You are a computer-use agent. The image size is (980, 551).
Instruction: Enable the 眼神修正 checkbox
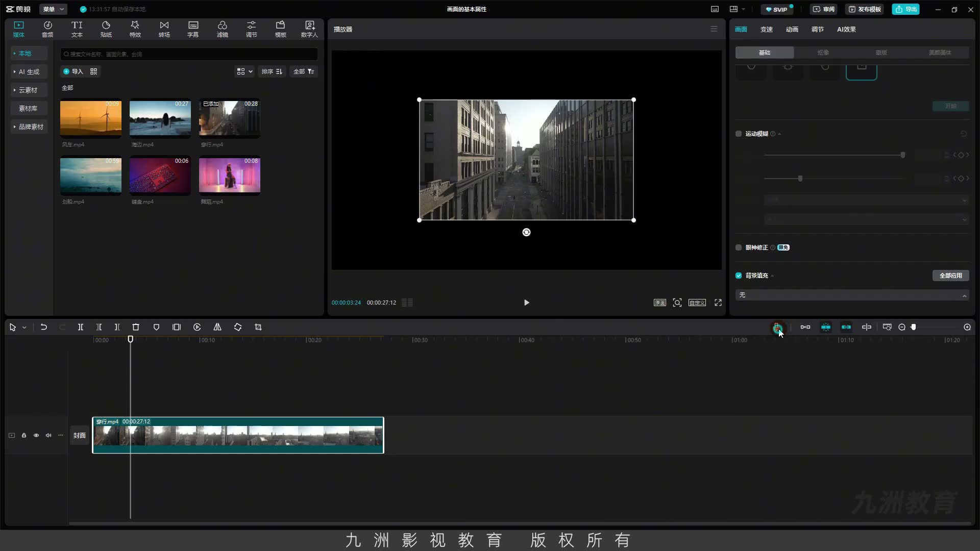tap(739, 247)
